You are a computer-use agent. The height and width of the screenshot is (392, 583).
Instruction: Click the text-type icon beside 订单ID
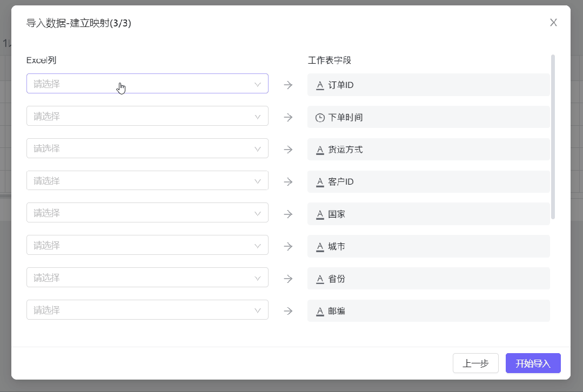(320, 85)
